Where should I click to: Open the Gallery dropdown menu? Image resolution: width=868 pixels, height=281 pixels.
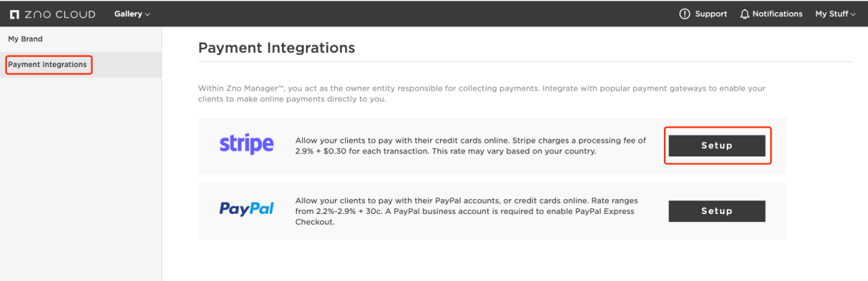click(x=132, y=14)
